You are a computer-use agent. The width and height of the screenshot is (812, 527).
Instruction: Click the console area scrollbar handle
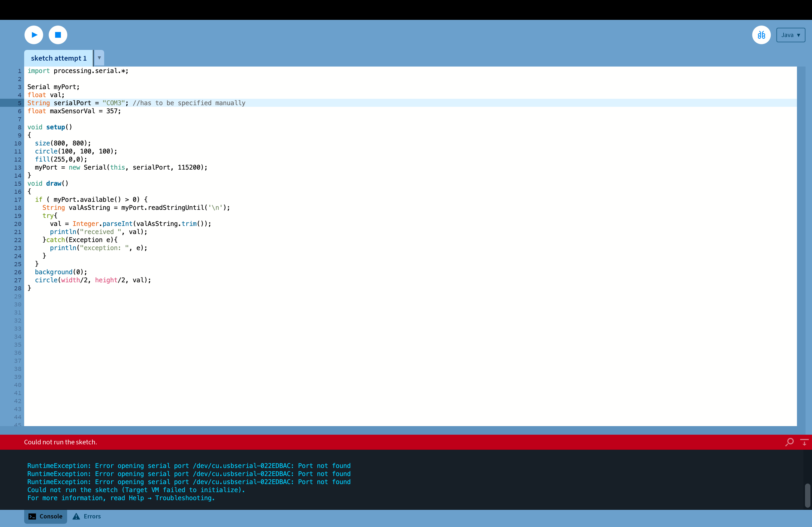[x=807, y=495]
